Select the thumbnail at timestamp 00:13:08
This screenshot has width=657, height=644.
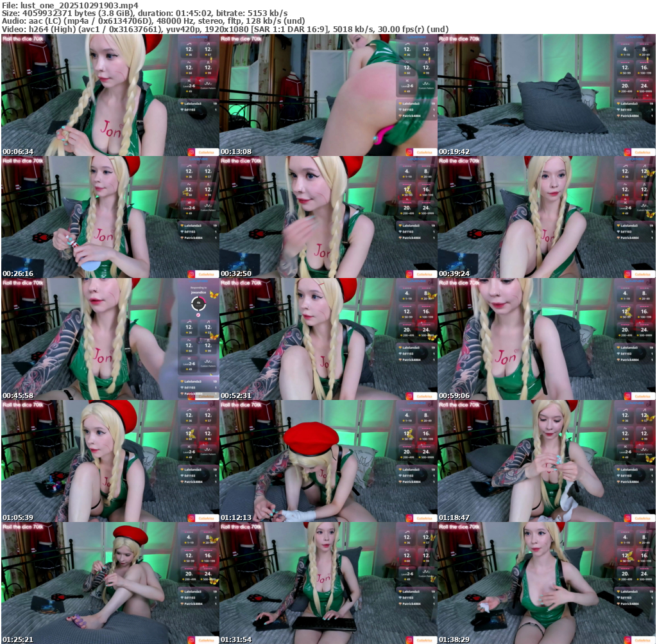328,95
